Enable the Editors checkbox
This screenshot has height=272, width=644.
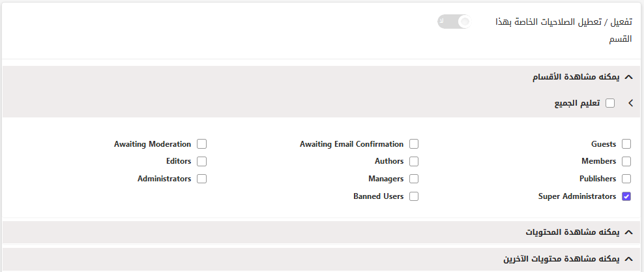tap(201, 162)
